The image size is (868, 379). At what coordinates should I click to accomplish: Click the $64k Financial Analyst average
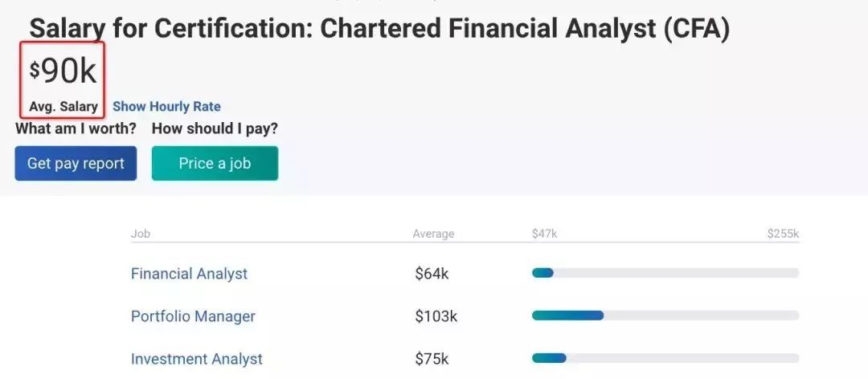(x=432, y=274)
